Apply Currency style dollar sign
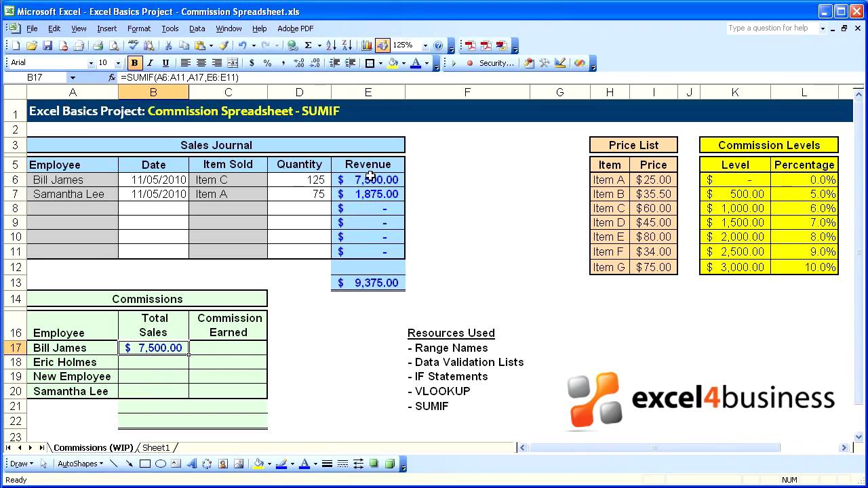 click(252, 63)
